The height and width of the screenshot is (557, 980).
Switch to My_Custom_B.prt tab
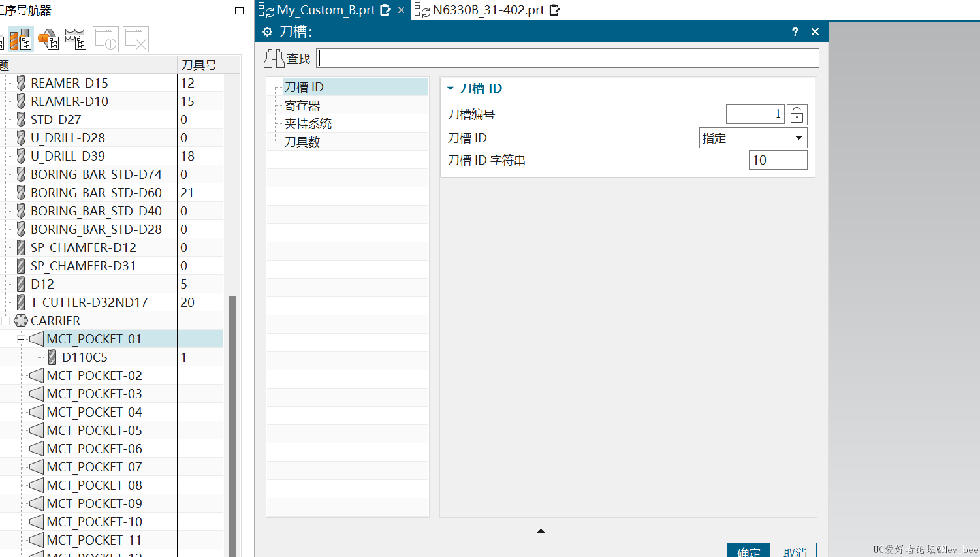pos(326,10)
